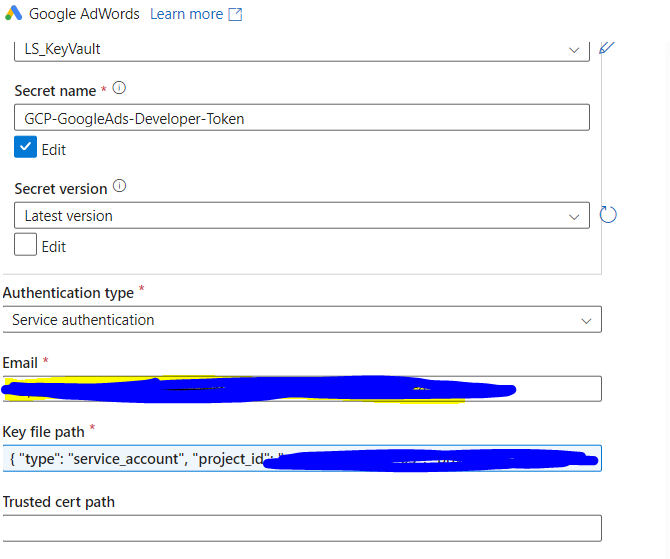Open the LS_KeyVault linked service dropdown
Image resolution: width=670 pixels, height=559 pixels.
(302, 50)
